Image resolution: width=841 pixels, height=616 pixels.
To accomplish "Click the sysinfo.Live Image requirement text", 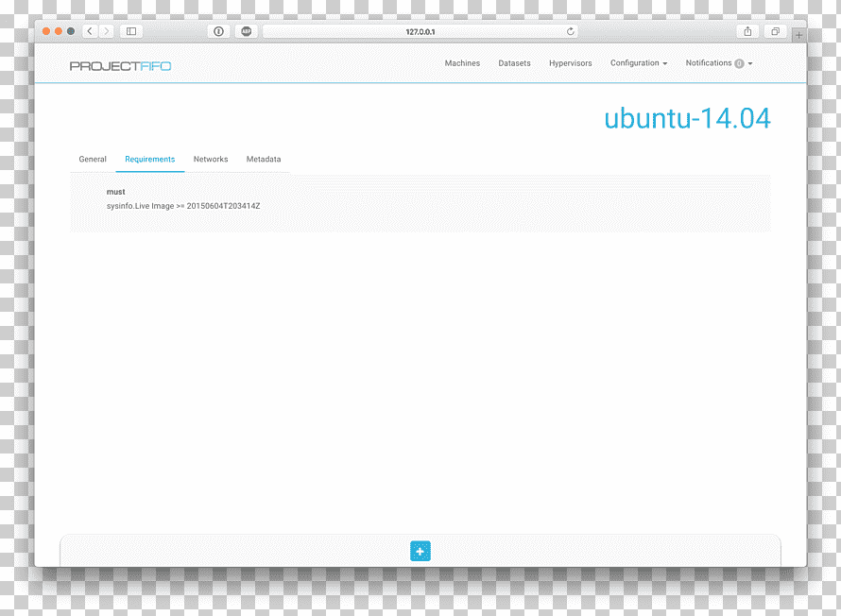I will (x=183, y=206).
